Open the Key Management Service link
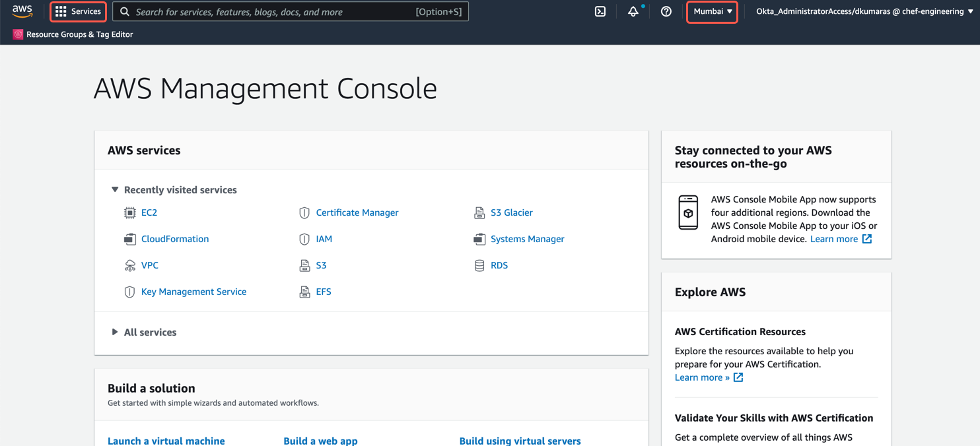Viewport: 980px width, 446px height. tap(193, 292)
